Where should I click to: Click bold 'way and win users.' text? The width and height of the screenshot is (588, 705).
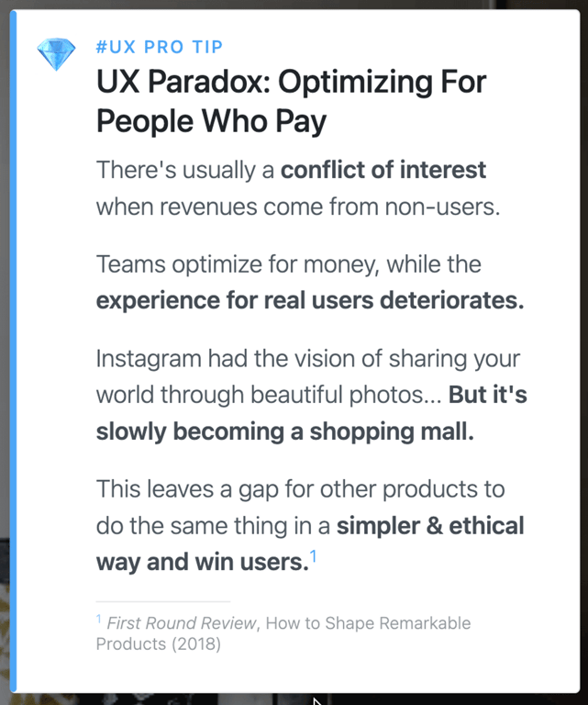click(202, 562)
